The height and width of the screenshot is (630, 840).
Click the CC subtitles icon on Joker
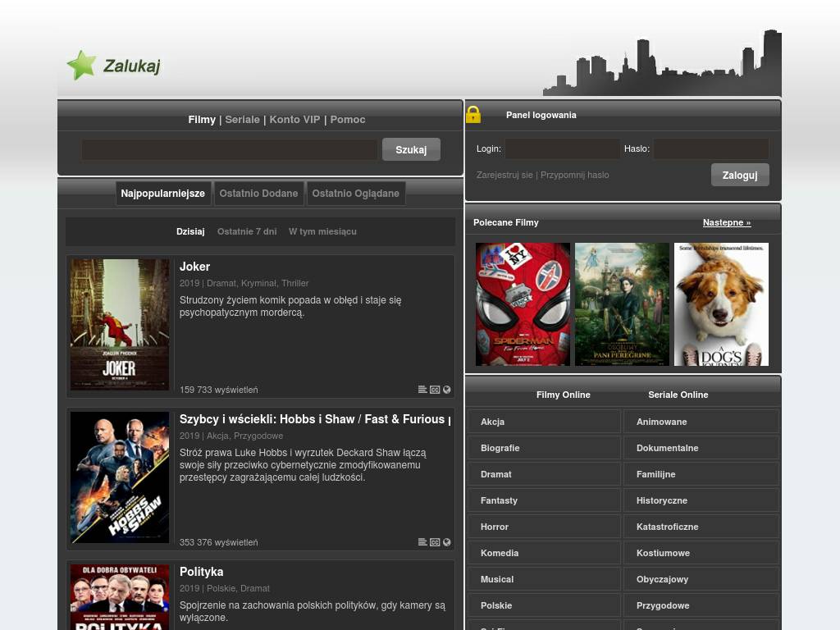(435, 390)
